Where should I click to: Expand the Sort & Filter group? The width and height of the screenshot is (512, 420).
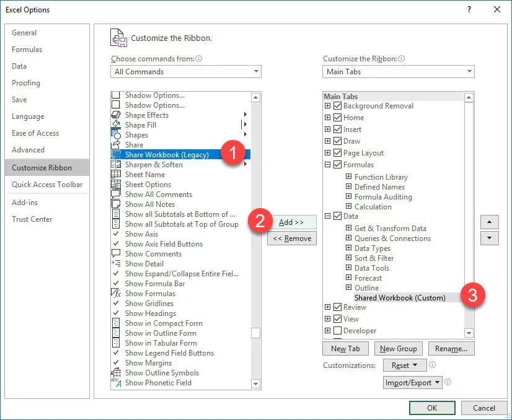coord(349,258)
